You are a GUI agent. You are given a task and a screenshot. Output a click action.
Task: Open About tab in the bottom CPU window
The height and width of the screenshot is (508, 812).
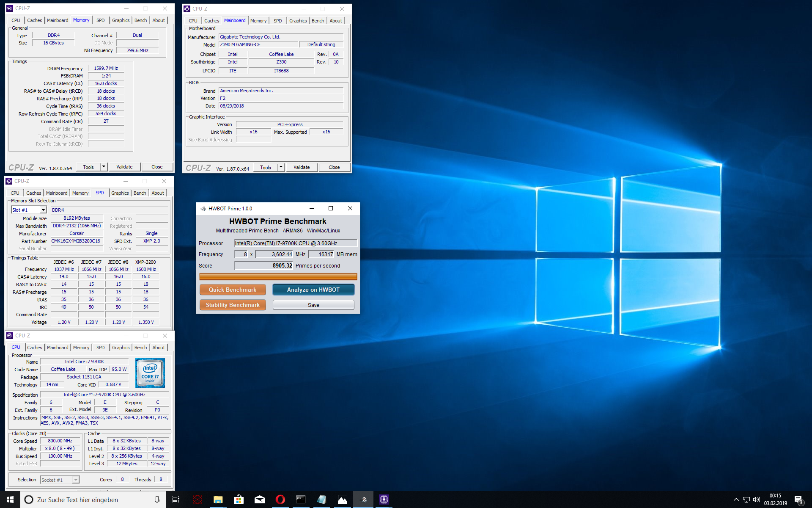pos(159,348)
